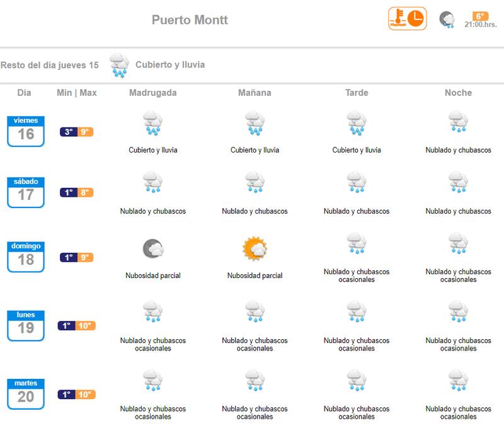
Task: Click Friday's Madrugada rain cloud icon
Action: click(x=153, y=124)
